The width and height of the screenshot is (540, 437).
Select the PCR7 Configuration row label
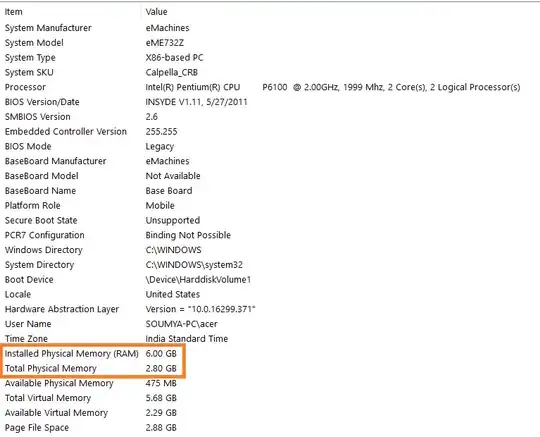pyautogui.click(x=44, y=235)
